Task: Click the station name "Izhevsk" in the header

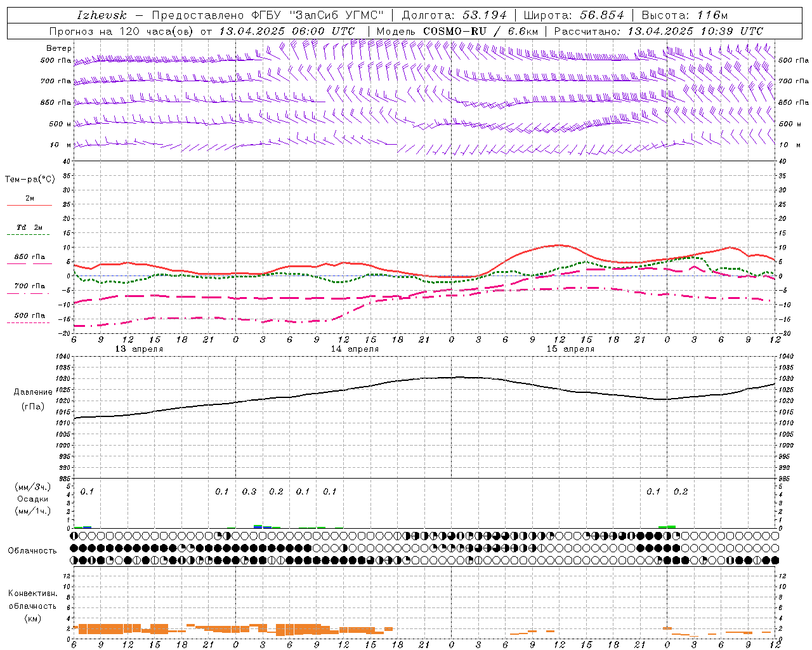Action: (x=101, y=15)
